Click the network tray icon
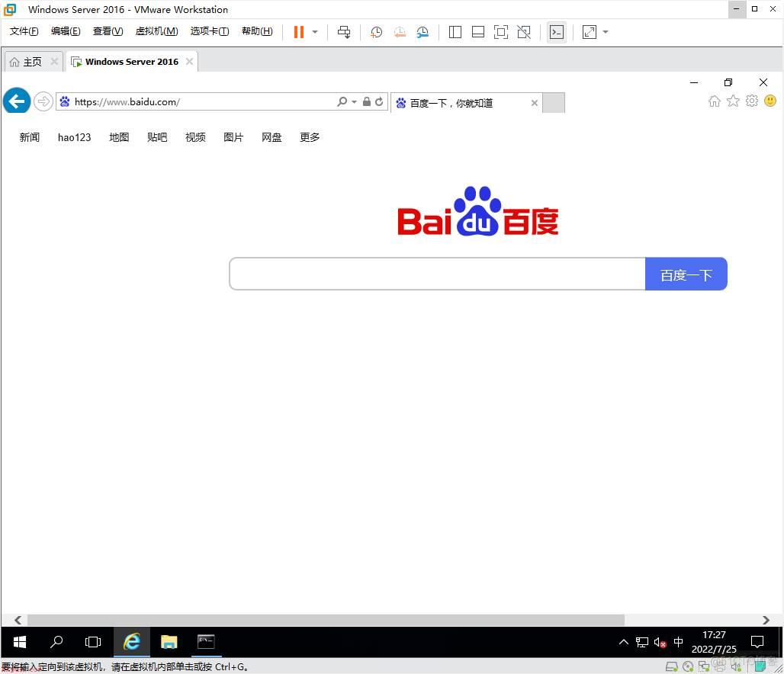 coord(642,642)
